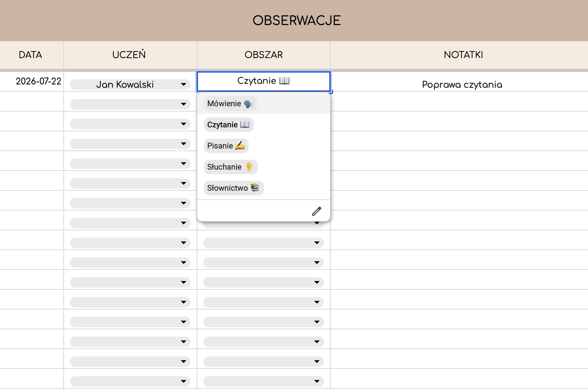Click the note cell 'Poprawa czytania'
Screen dimensions: 588x390
click(459, 81)
